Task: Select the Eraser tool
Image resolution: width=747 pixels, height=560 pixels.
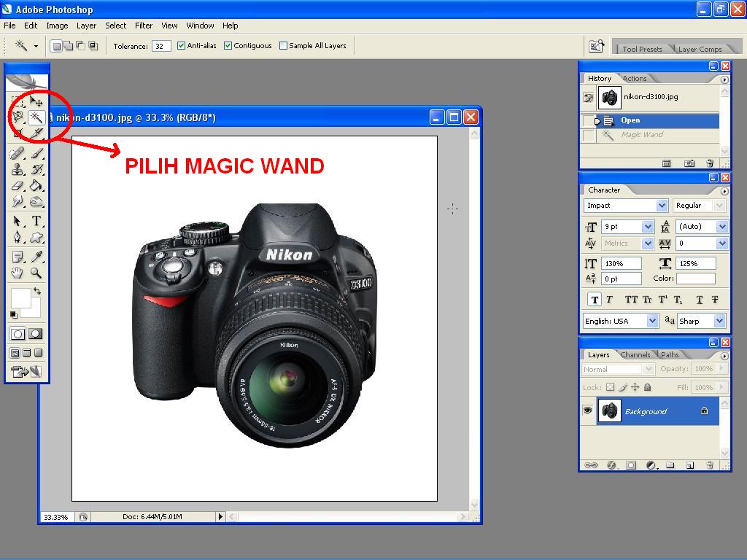Action: click(x=18, y=186)
